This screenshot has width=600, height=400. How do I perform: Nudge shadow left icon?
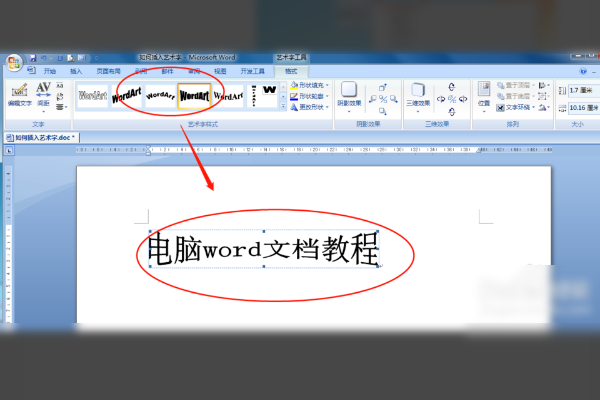pyautogui.click(x=372, y=100)
